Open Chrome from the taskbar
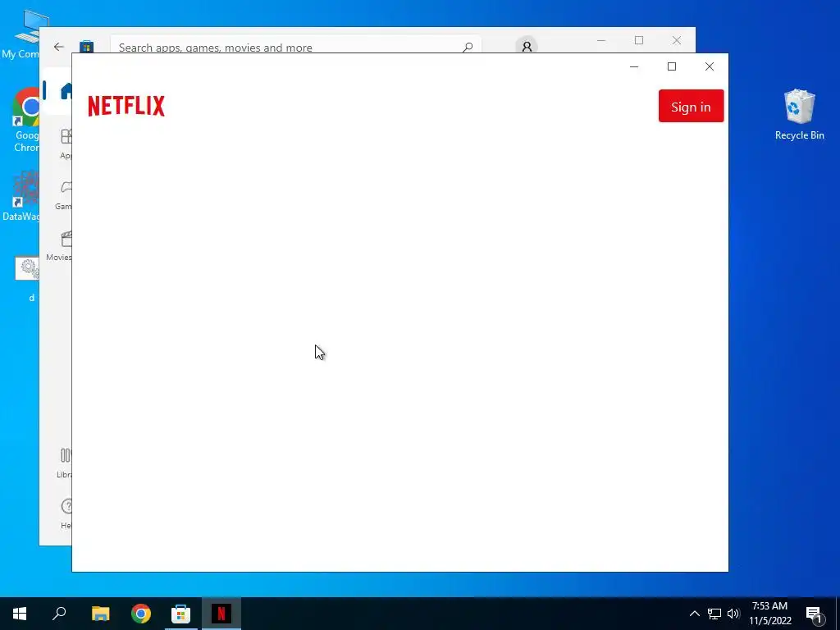 pyautogui.click(x=141, y=614)
